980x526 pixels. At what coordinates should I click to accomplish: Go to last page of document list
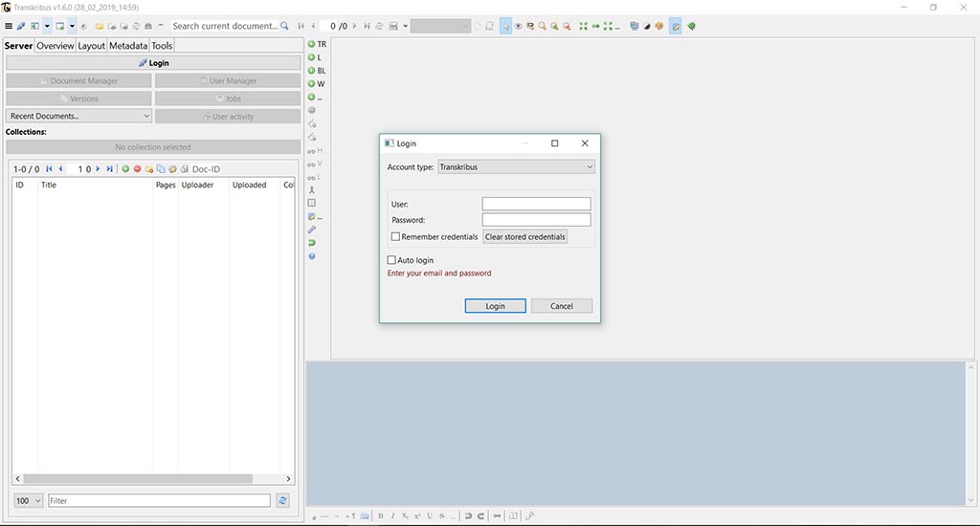pos(109,169)
